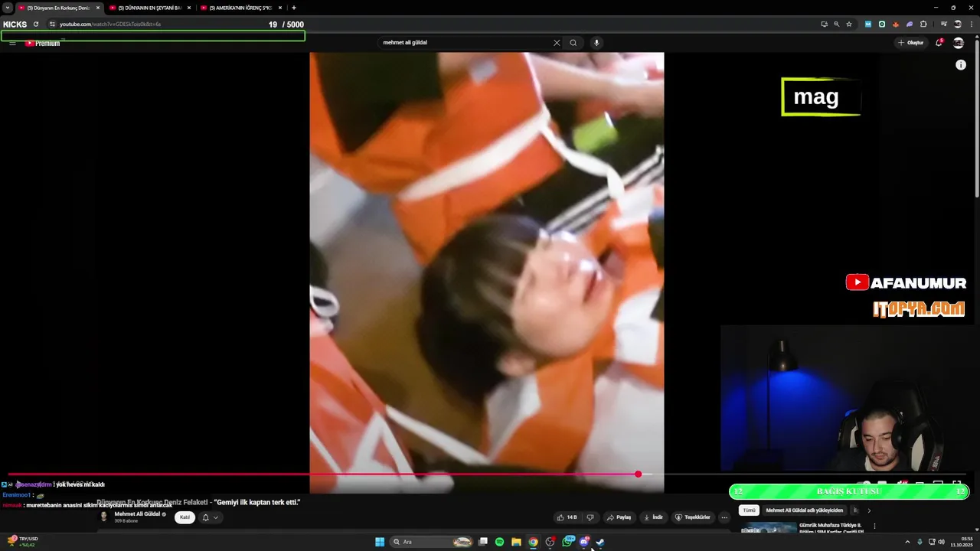Seek video at the red progress handle
980x551 pixels.
pyautogui.click(x=638, y=474)
